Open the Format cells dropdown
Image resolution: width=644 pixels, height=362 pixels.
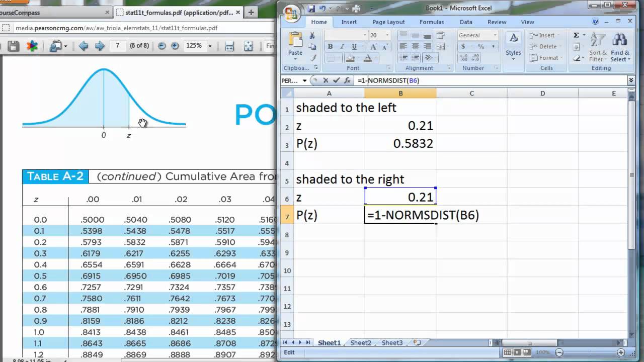pyautogui.click(x=545, y=58)
